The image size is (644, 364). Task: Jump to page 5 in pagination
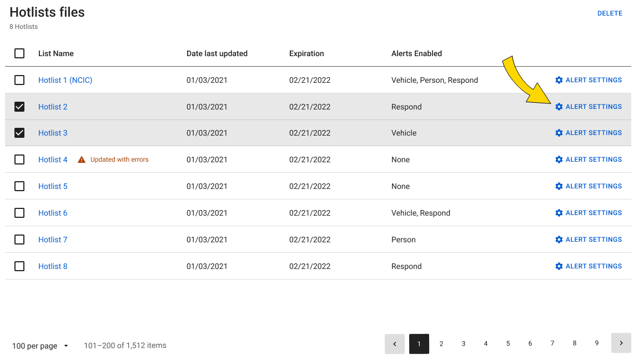point(507,343)
